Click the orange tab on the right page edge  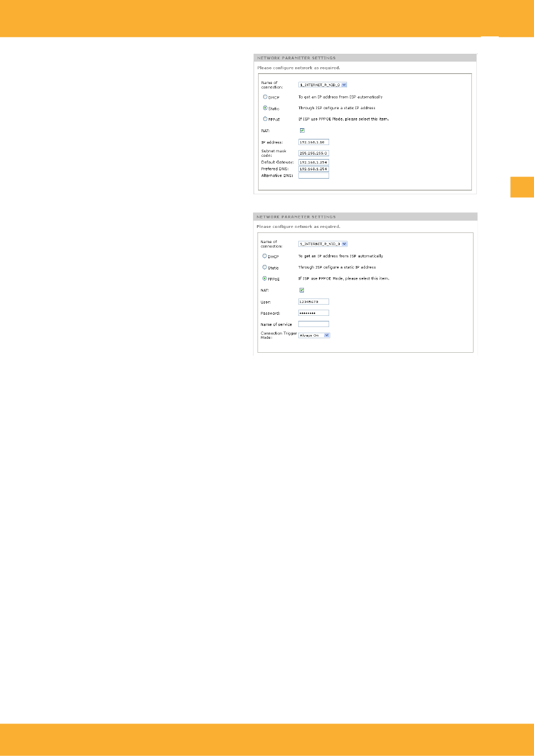pos(522,187)
